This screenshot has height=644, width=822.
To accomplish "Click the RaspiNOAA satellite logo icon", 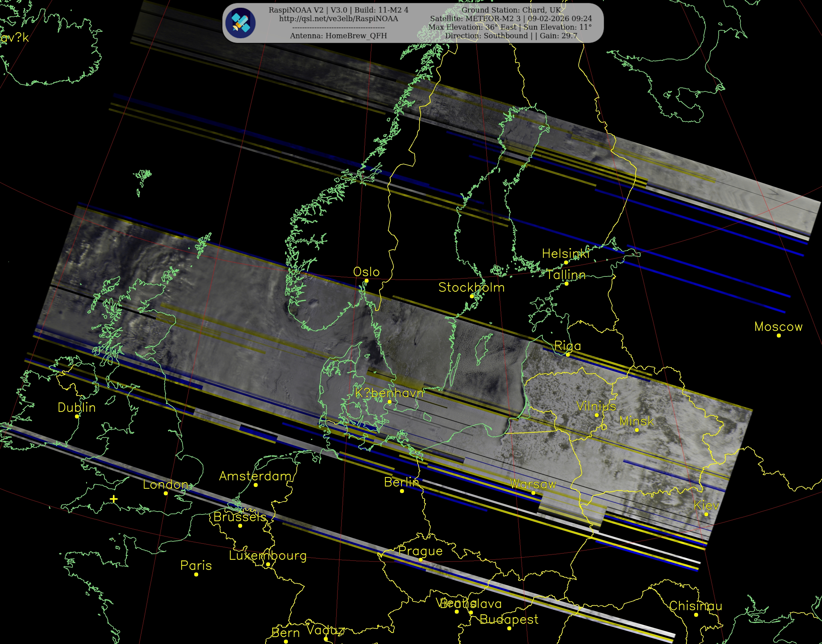I will click(240, 23).
